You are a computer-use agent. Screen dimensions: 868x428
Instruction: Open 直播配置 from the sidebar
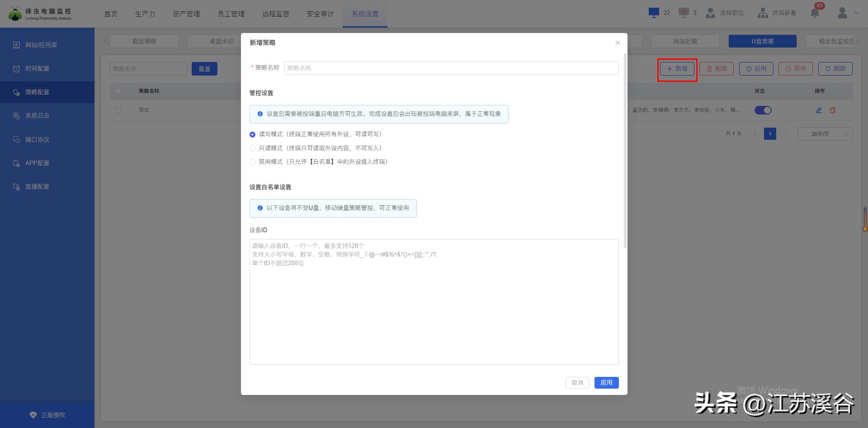[x=38, y=186]
